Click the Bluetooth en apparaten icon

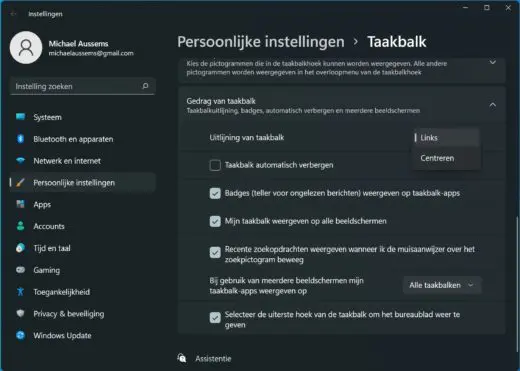click(21, 139)
